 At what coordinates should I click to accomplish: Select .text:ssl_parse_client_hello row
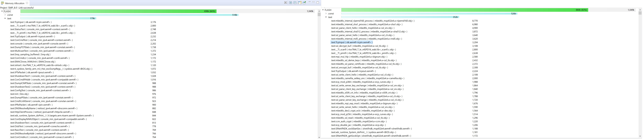(x=363, y=28)
